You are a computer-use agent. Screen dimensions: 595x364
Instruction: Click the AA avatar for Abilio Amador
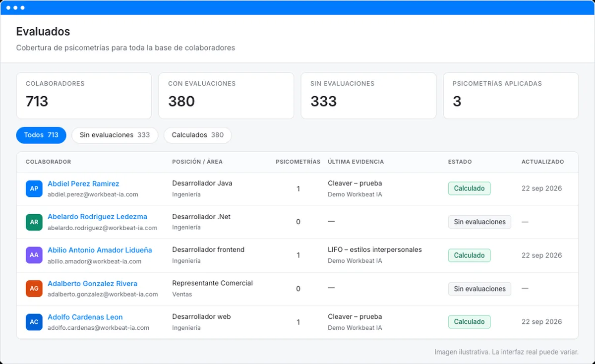34,255
